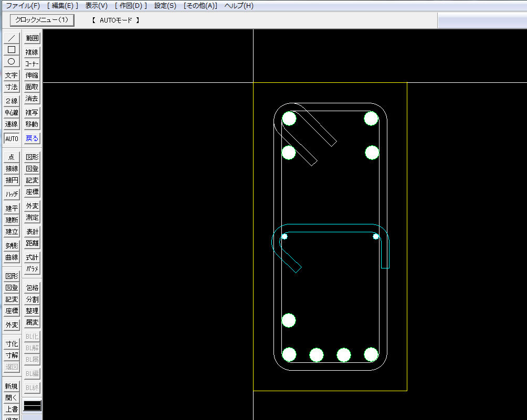Open the ファイル(F) menu
527x420 pixels.
coord(23,6)
